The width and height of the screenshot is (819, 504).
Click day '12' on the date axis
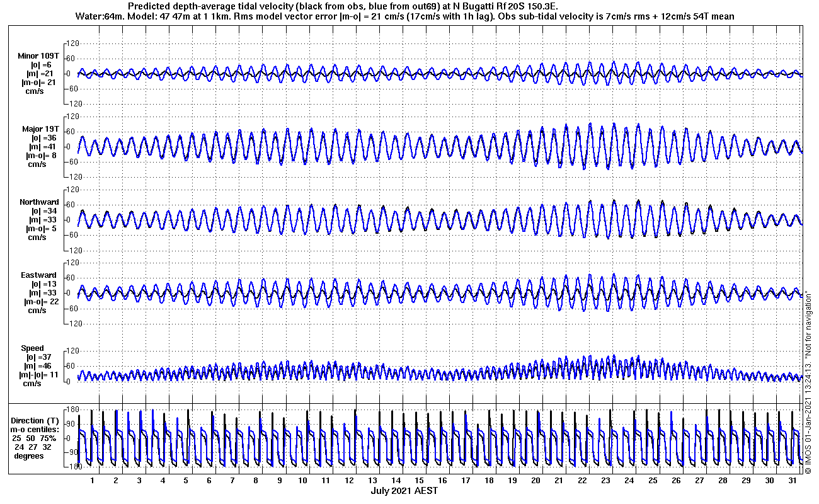pos(349,480)
